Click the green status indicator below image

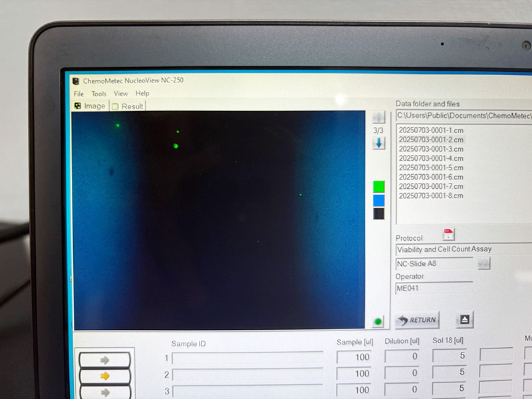(x=378, y=322)
